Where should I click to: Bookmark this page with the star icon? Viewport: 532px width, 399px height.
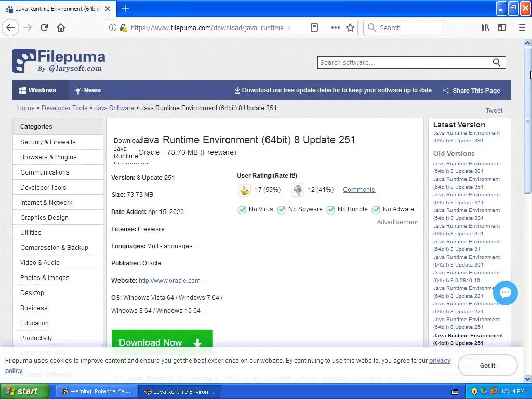(x=350, y=28)
